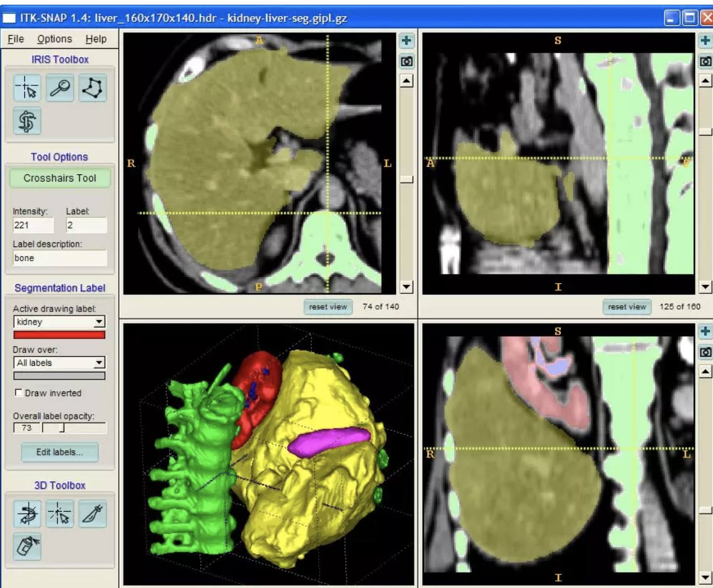Screen dimensions: 713x588
Task: Click the Edit labels button
Action: click(60, 452)
